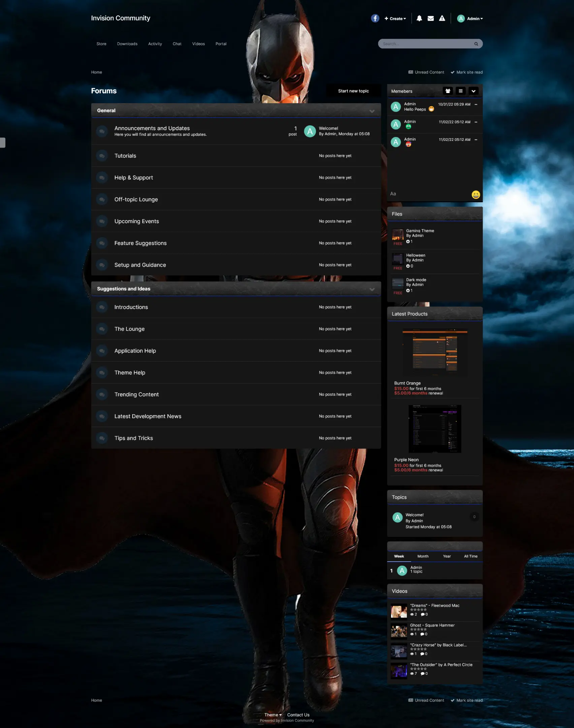
Task: Open the Store menu item
Action: [x=101, y=44]
